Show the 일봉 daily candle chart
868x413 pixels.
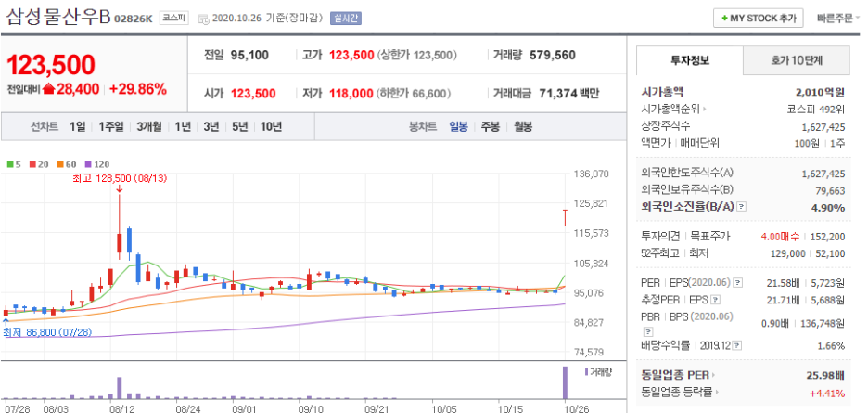point(458,127)
